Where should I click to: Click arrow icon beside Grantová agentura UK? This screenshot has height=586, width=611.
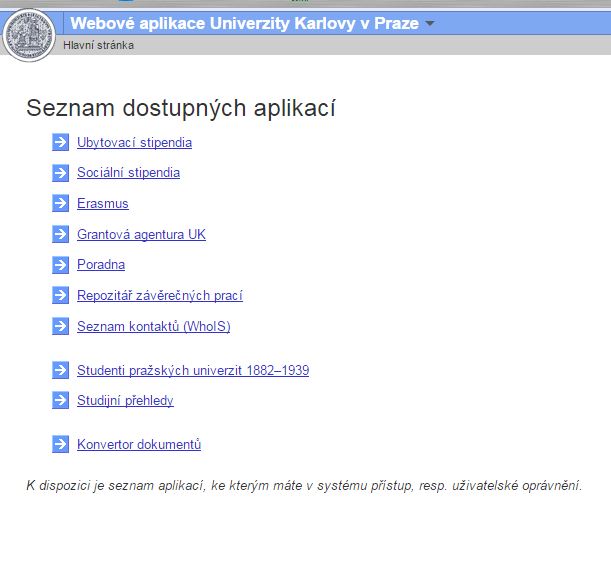point(60,235)
